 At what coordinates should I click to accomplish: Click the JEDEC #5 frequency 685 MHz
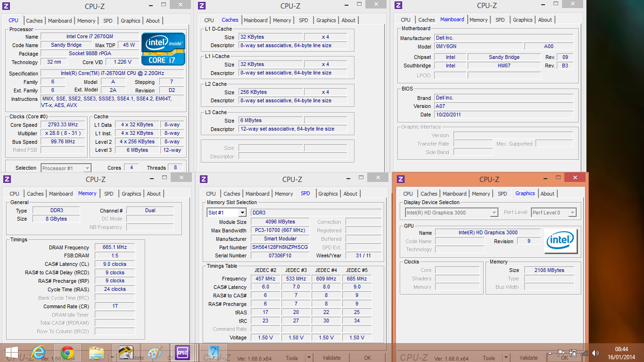356,279
